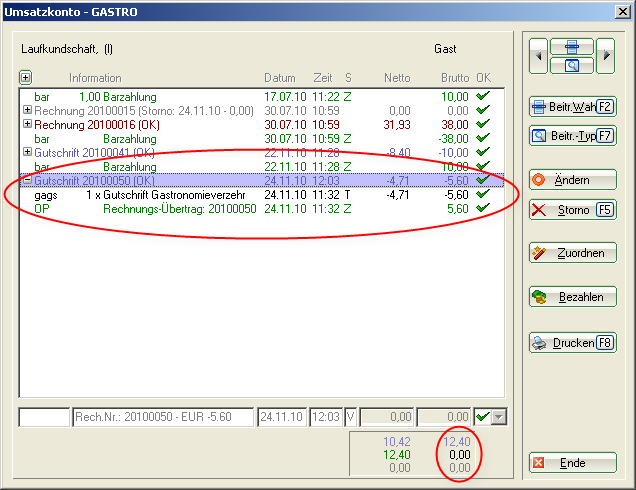Select the 'bar 1,00 Barzahlung' row
Screen dimensions: 636x490
pyautogui.click(x=262, y=97)
